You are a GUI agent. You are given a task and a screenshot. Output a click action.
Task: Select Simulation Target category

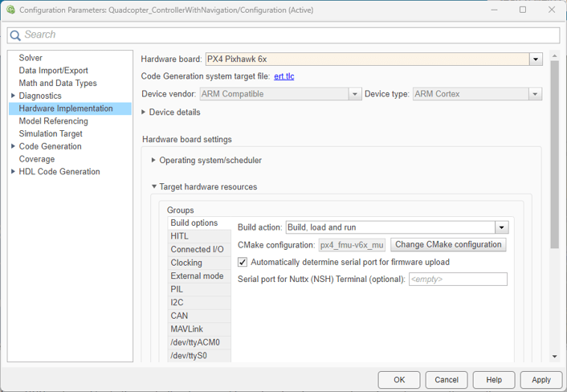[51, 134]
